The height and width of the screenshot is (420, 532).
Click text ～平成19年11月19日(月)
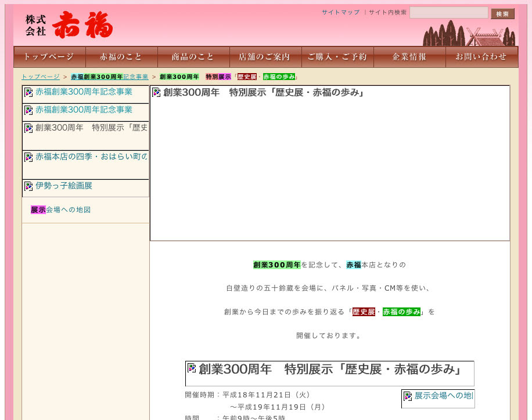(x=278, y=407)
